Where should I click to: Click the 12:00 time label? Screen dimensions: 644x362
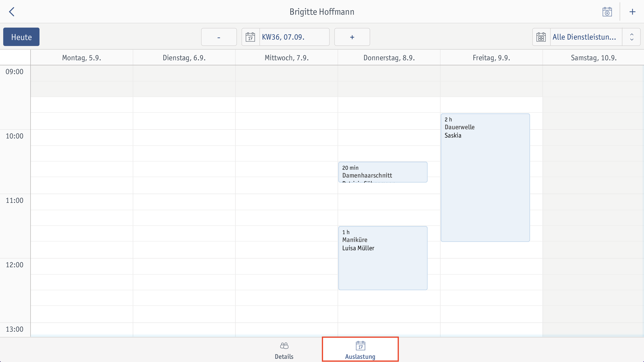[14, 265]
